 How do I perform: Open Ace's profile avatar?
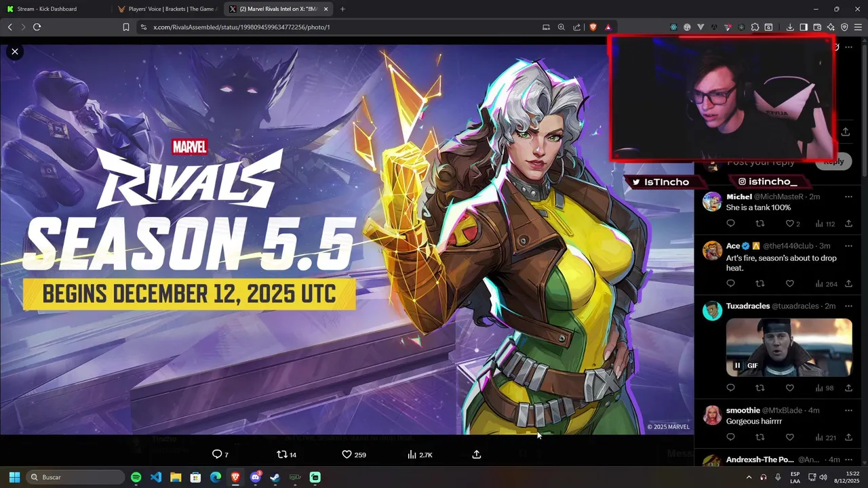point(712,250)
